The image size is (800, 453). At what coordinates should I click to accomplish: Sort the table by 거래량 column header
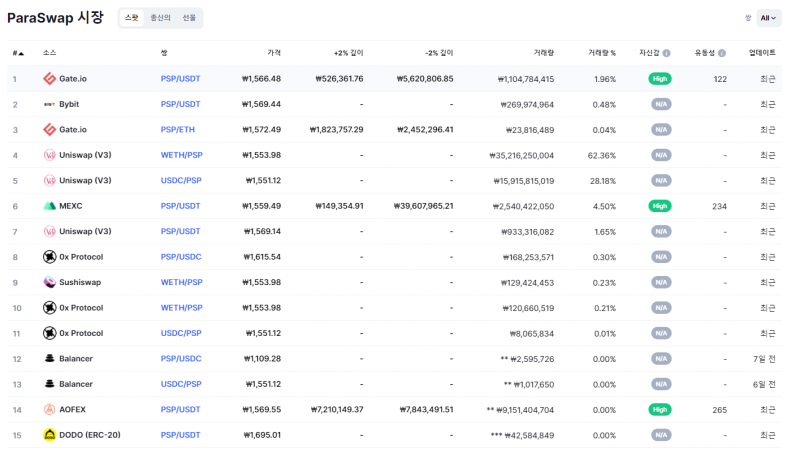544,53
